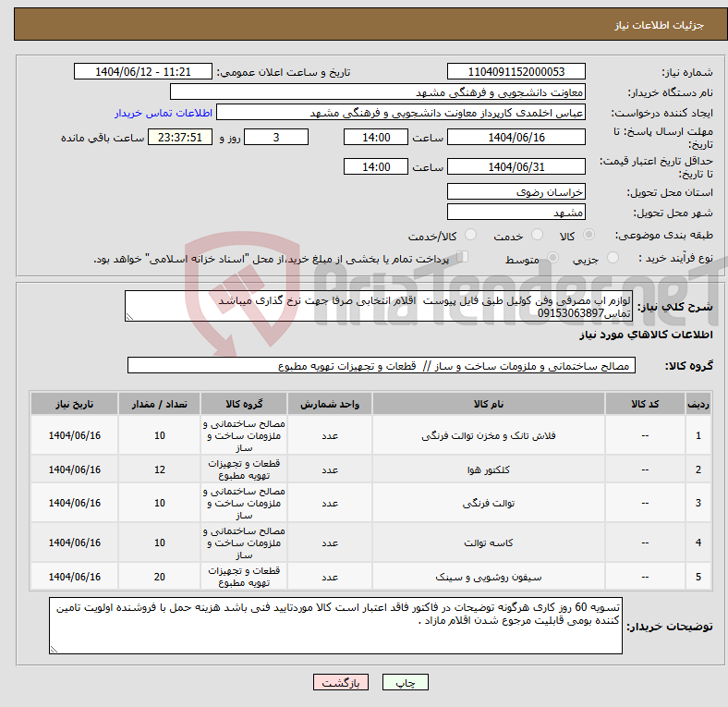Toggle the اسناد خزانه اسلامی payment checkbox

click(x=463, y=256)
